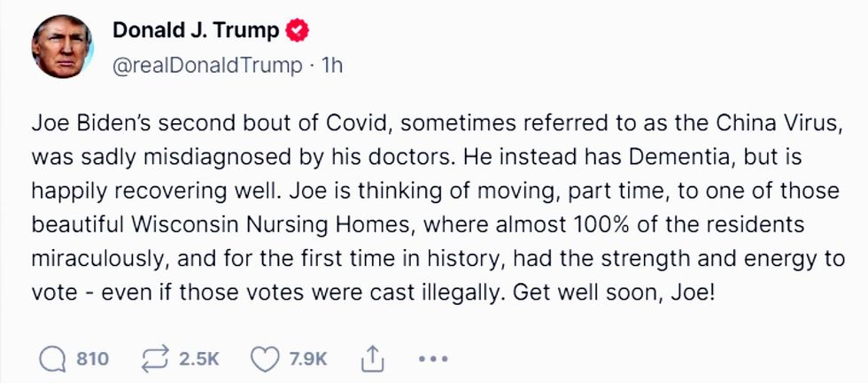The image size is (868, 383).
Task: Open the @realDonaldTrump handle link
Action: pyautogui.click(x=198, y=66)
